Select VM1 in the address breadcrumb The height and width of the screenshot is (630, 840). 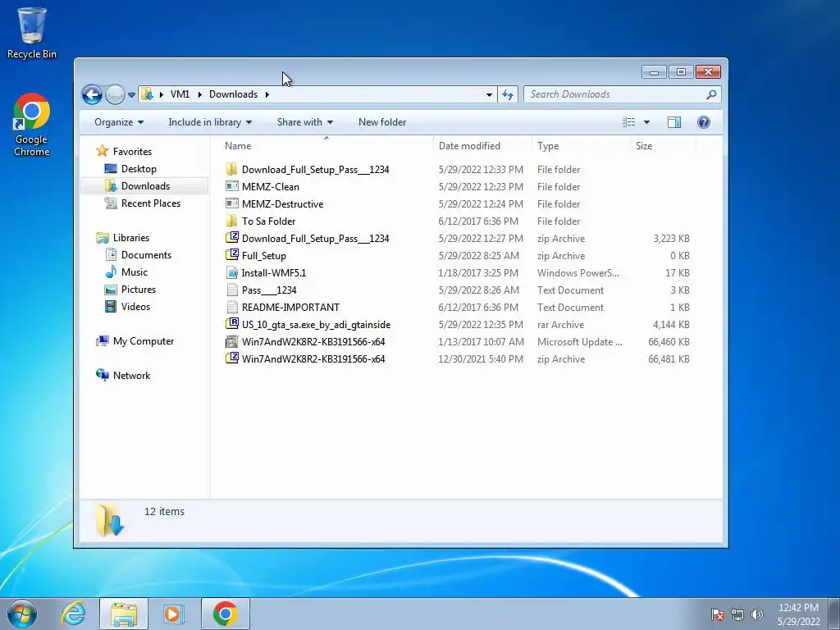click(x=180, y=94)
